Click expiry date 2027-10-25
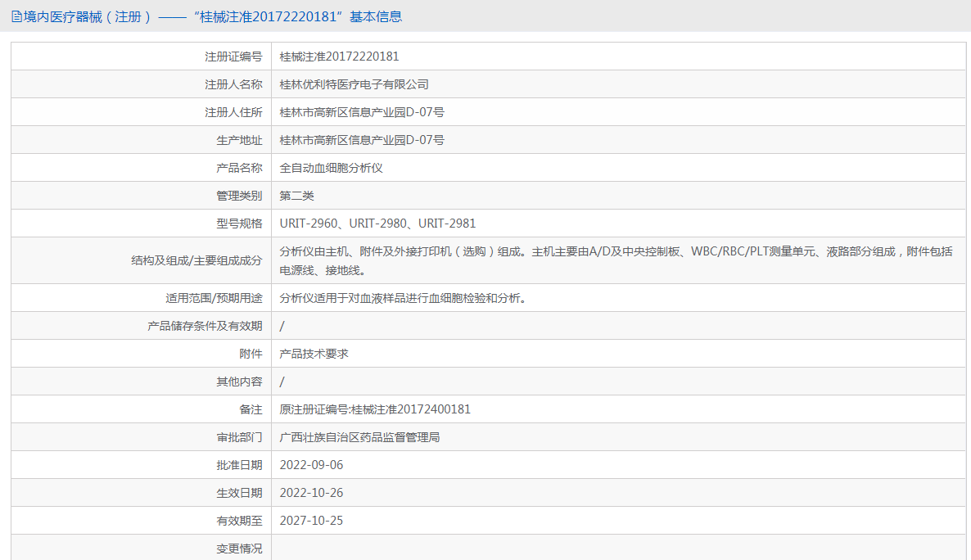 [x=311, y=521]
